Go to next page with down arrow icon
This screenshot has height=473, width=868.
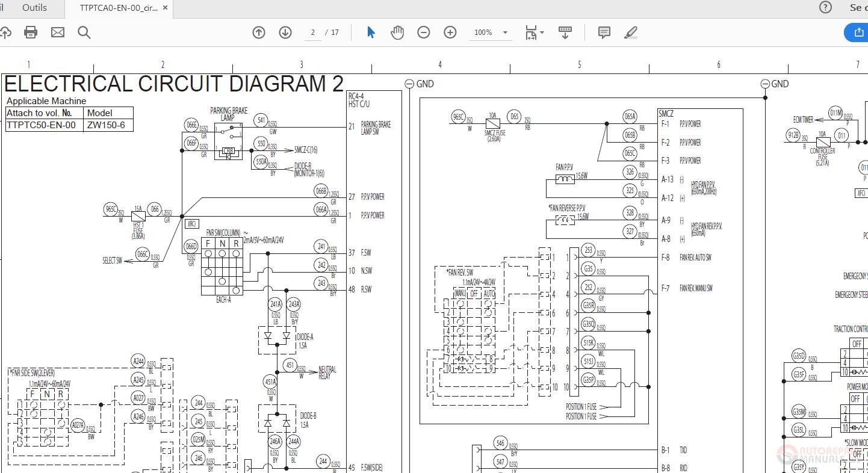coord(285,32)
